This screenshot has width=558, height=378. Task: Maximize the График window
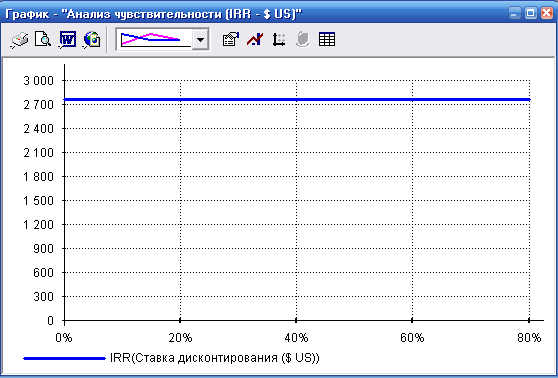click(531, 14)
